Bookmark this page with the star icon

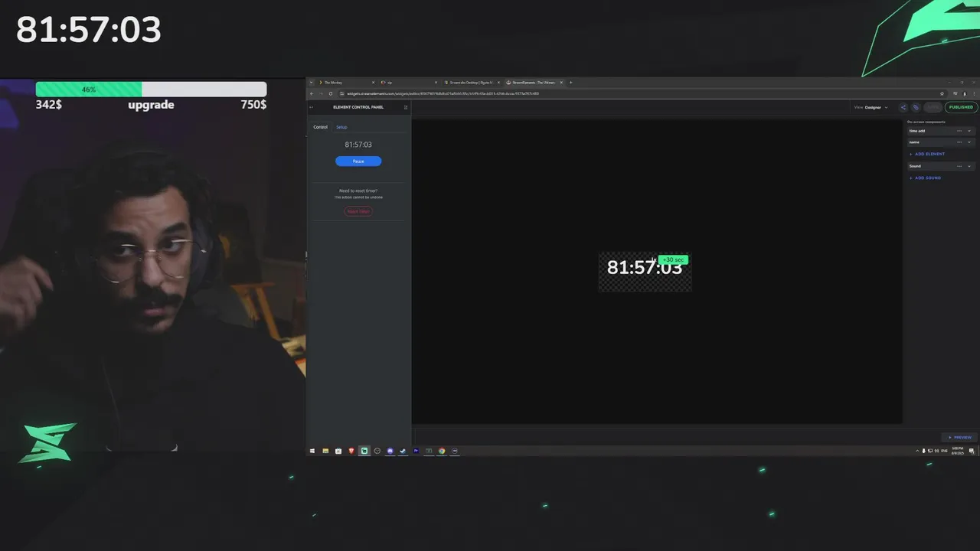(942, 93)
